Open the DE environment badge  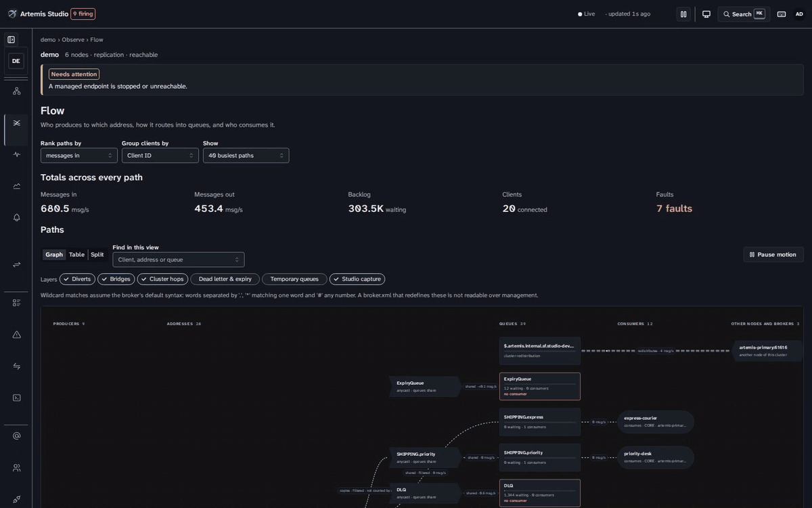point(16,61)
